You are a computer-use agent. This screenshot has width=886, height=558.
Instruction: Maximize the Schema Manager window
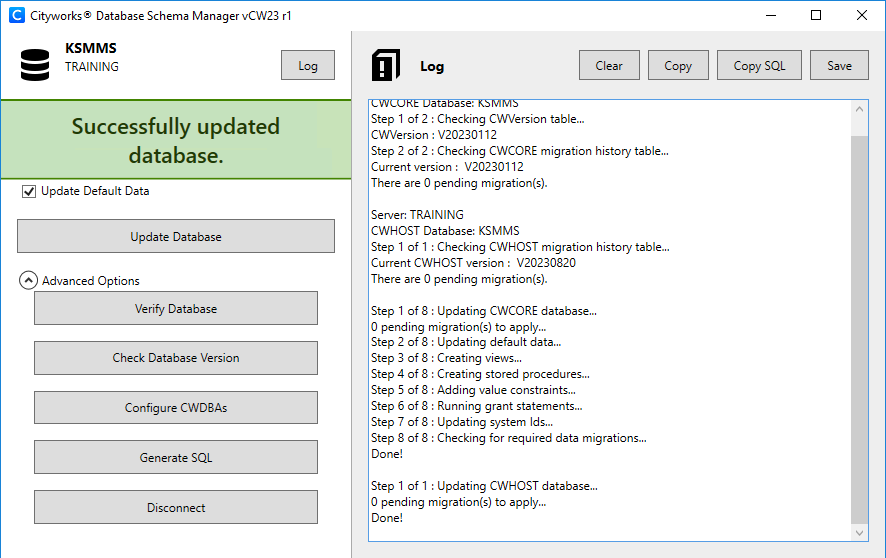[x=816, y=16]
